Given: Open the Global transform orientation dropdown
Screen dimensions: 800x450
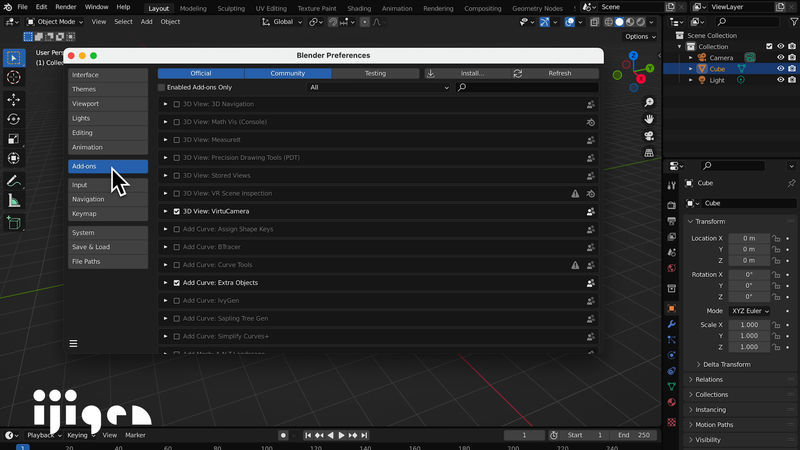Looking at the screenshot, I should [282, 22].
